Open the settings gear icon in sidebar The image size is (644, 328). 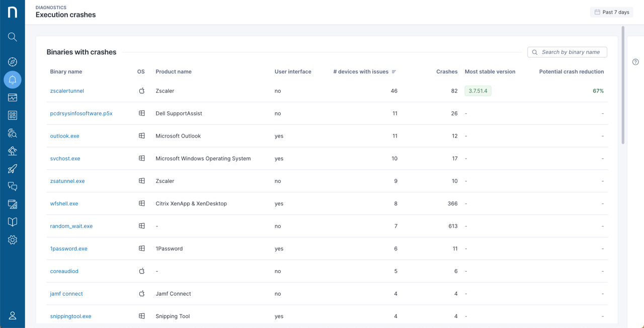(x=13, y=240)
